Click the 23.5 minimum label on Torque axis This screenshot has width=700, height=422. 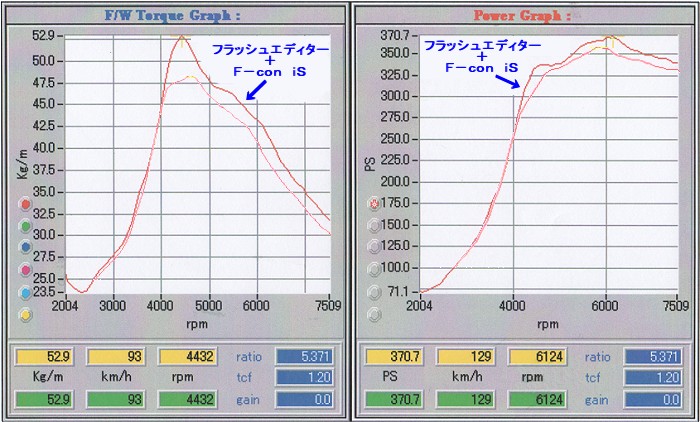coord(42,291)
